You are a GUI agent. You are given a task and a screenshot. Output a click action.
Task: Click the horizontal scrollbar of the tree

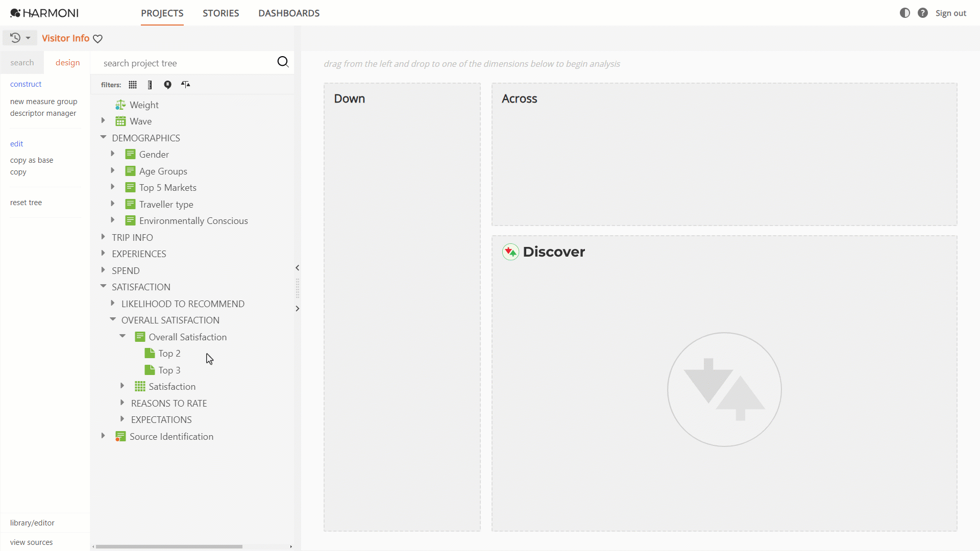tap(169, 546)
